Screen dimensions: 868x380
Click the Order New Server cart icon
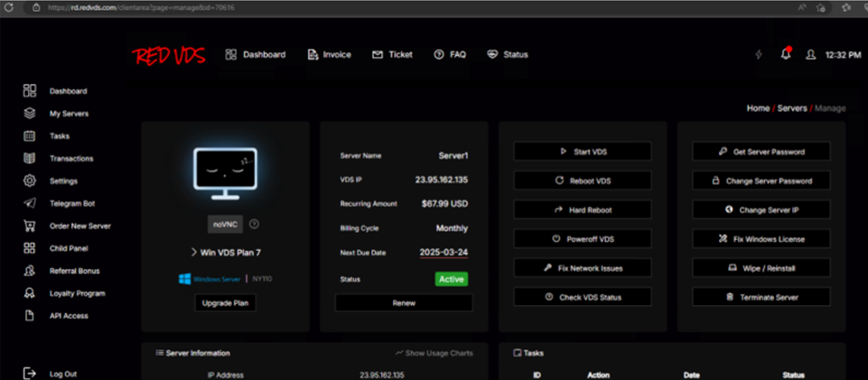pos(30,226)
